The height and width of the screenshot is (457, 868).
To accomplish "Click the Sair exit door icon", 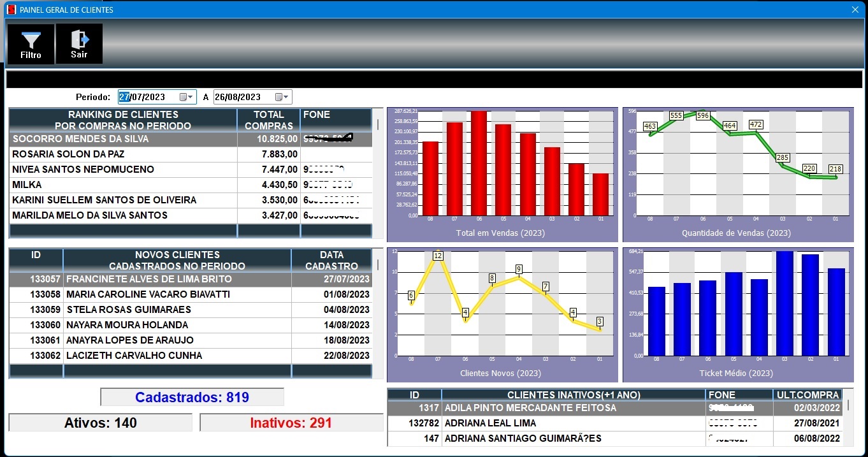I will click(x=79, y=44).
